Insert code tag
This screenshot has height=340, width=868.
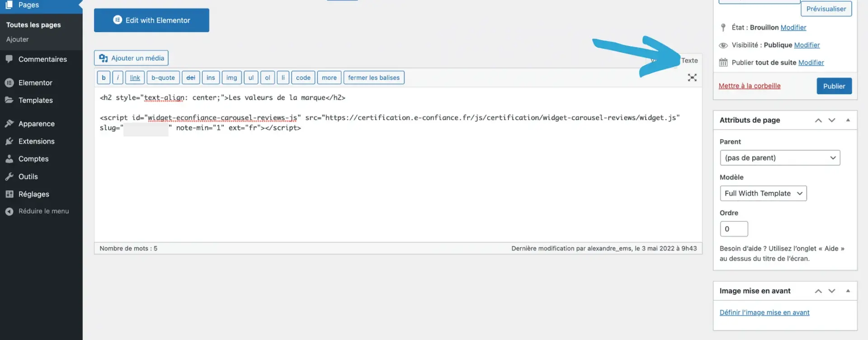303,78
